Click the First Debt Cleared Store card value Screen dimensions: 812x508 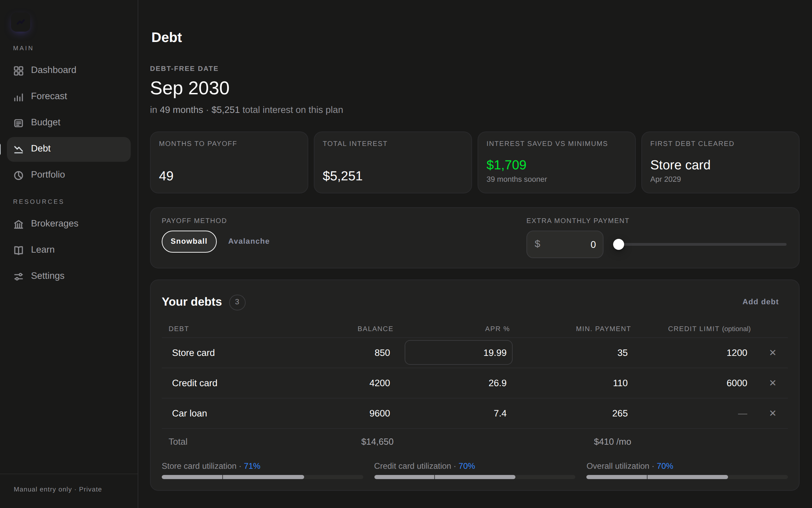680,165
